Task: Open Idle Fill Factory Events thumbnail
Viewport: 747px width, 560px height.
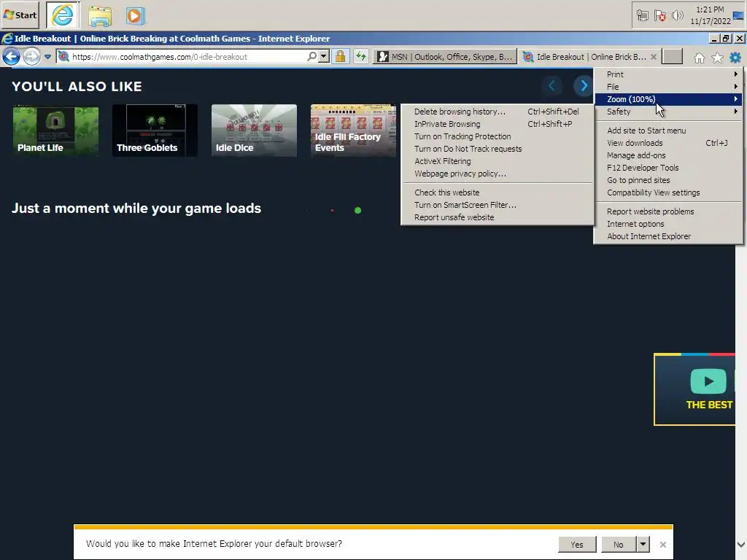Action: [353, 131]
